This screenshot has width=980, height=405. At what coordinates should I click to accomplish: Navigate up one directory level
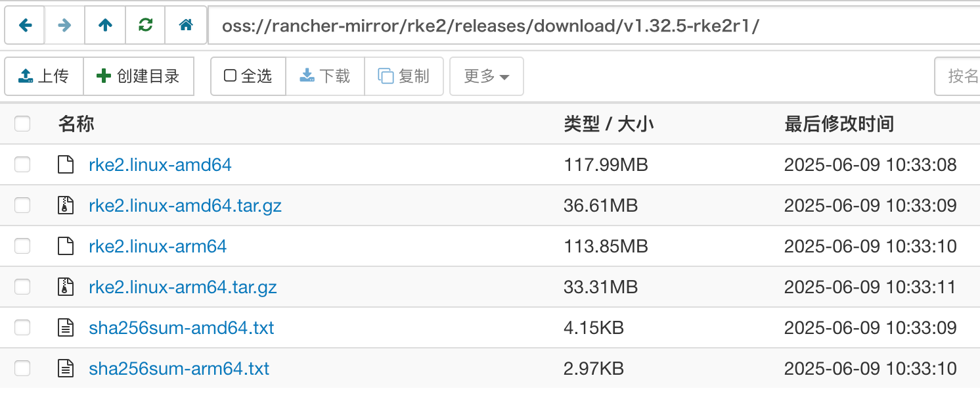(x=105, y=26)
